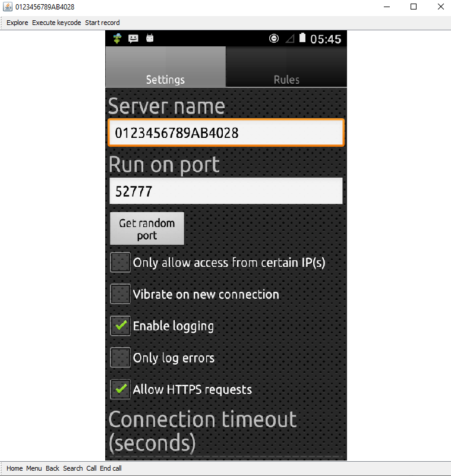Click Start record in the menu bar
Viewport: 451px width, 476px height.
pyautogui.click(x=102, y=23)
